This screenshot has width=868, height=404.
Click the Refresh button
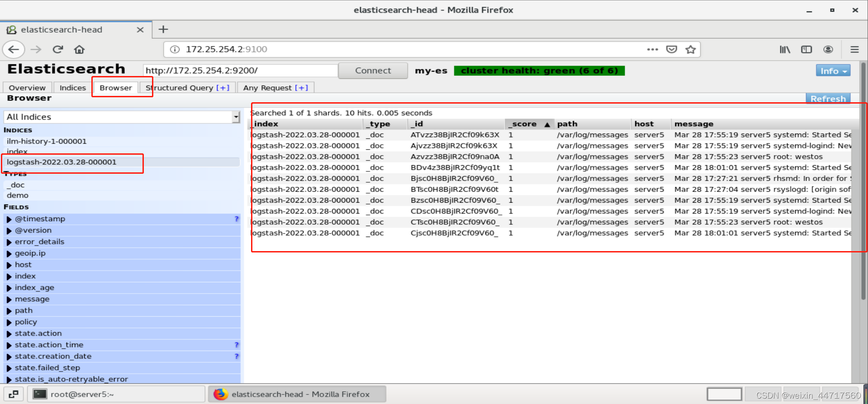828,99
